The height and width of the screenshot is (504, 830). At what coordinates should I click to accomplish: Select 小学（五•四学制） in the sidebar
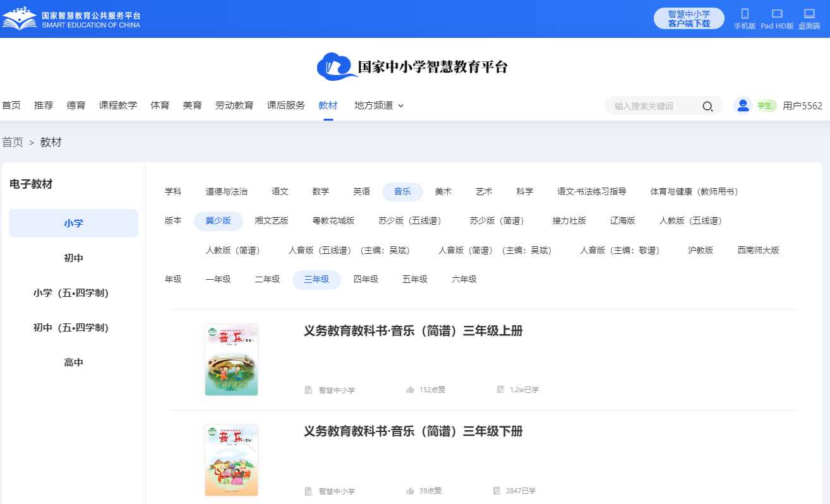coord(73,293)
